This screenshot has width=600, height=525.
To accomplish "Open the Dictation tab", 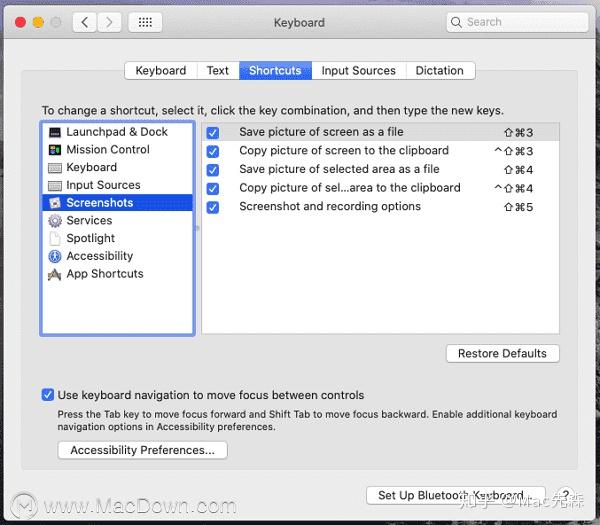I will (x=440, y=71).
